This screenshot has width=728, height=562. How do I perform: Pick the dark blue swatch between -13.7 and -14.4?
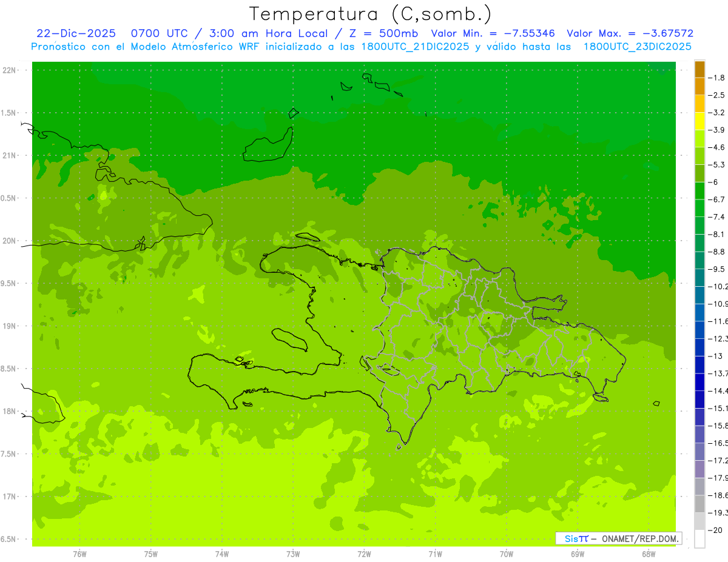699,382
